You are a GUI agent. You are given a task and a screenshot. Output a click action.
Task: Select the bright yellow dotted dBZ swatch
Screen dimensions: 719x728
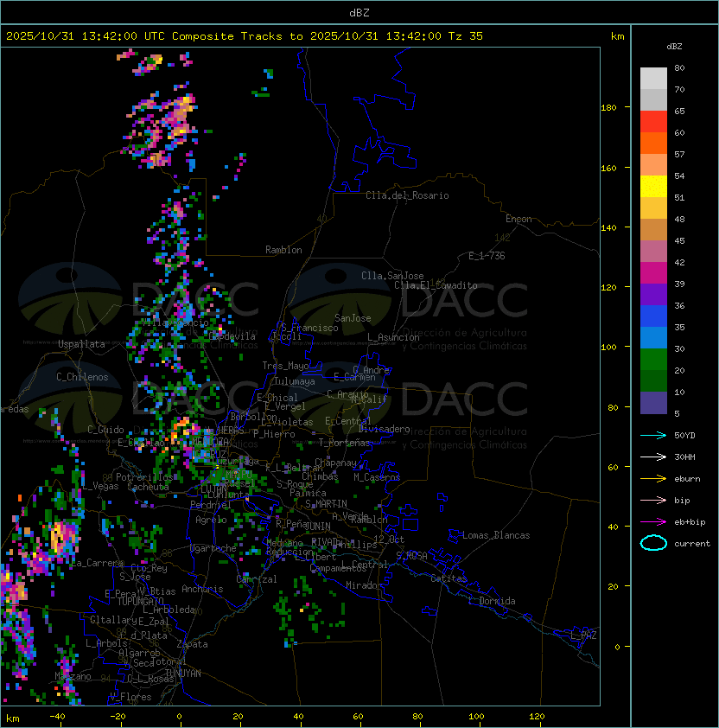click(x=653, y=187)
